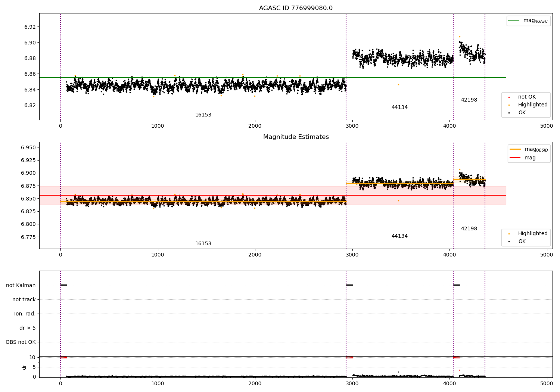Click the 6.850 y-axis tick label
Screen dimensions: 560x392
[x=29, y=199]
